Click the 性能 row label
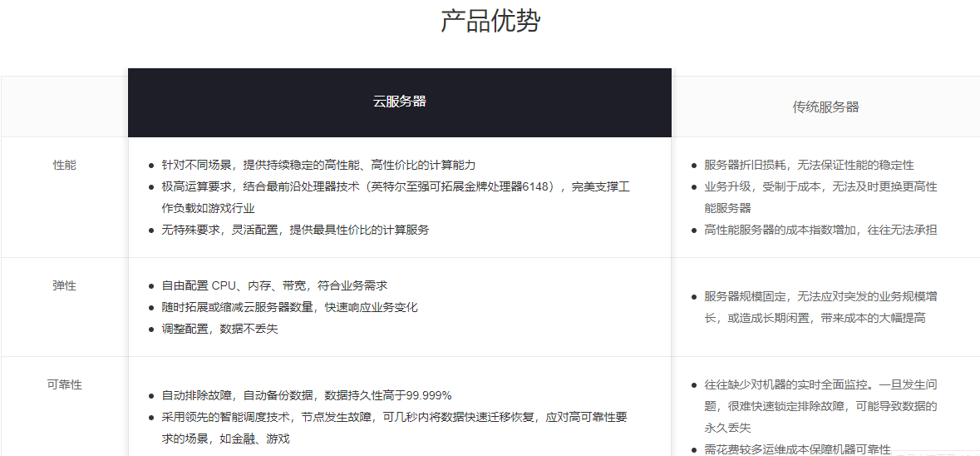The width and height of the screenshot is (980, 456). pyautogui.click(x=64, y=165)
